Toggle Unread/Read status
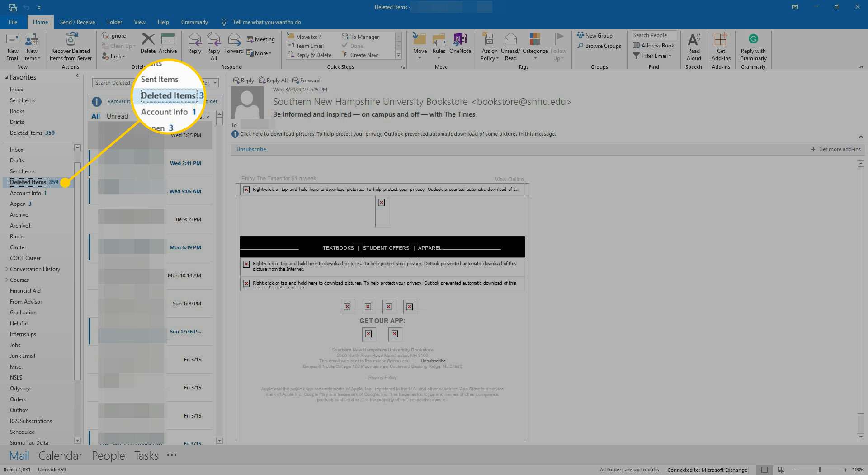Screen dimensions: 868x475 pyautogui.click(x=510, y=47)
